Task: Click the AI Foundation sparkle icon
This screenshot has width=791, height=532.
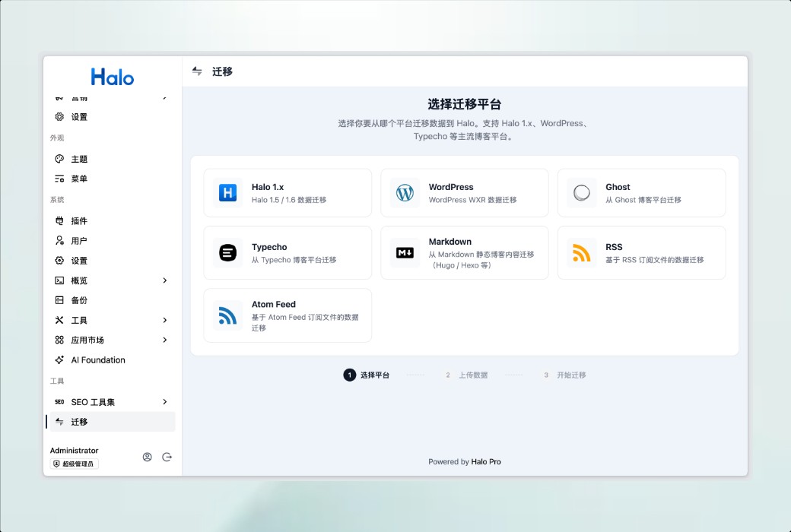Action: tap(59, 359)
